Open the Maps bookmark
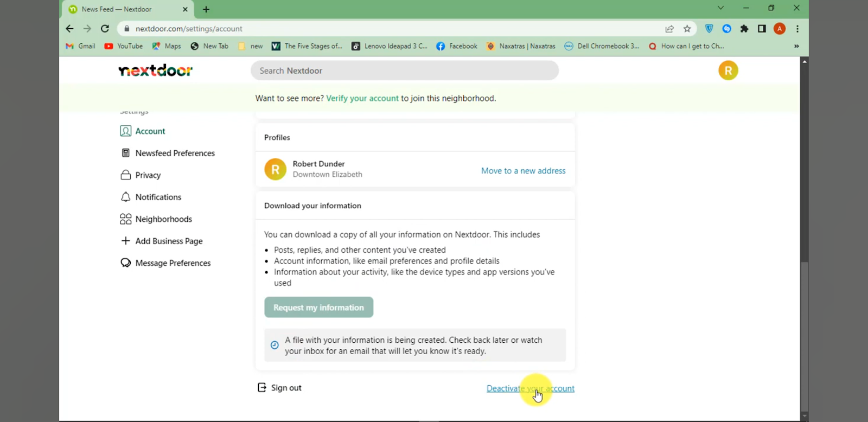 (167, 46)
